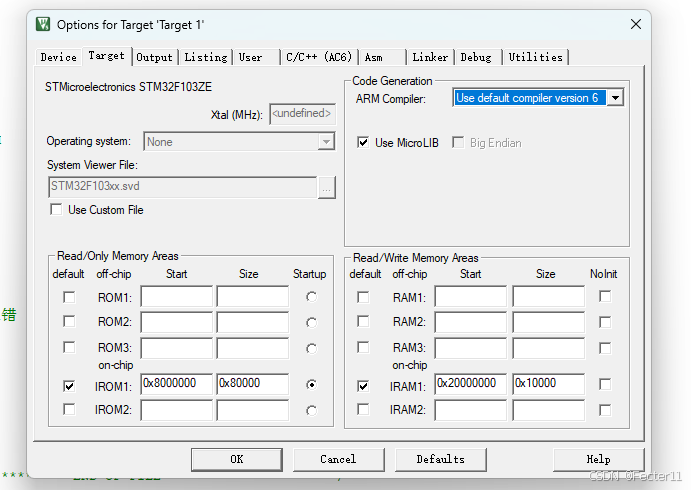Toggle the Use Custom File checkbox
Screen dimensions: 691x490
point(56,209)
